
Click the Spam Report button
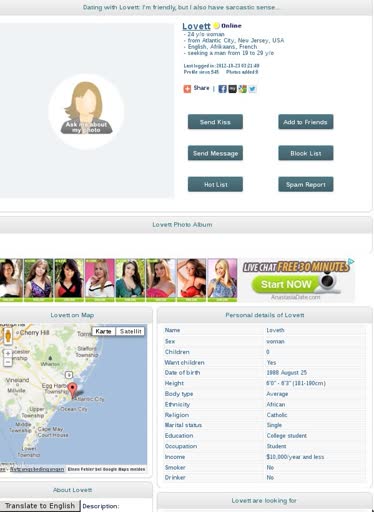click(306, 184)
